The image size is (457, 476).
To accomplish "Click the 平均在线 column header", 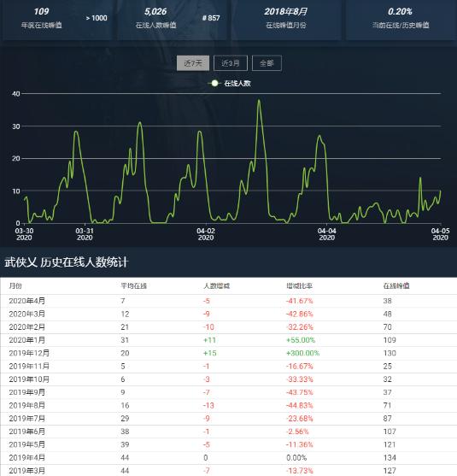I will tap(134, 285).
